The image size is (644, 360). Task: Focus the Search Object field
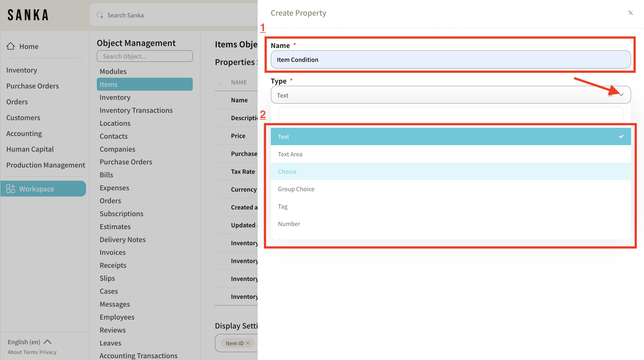(144, 56)
